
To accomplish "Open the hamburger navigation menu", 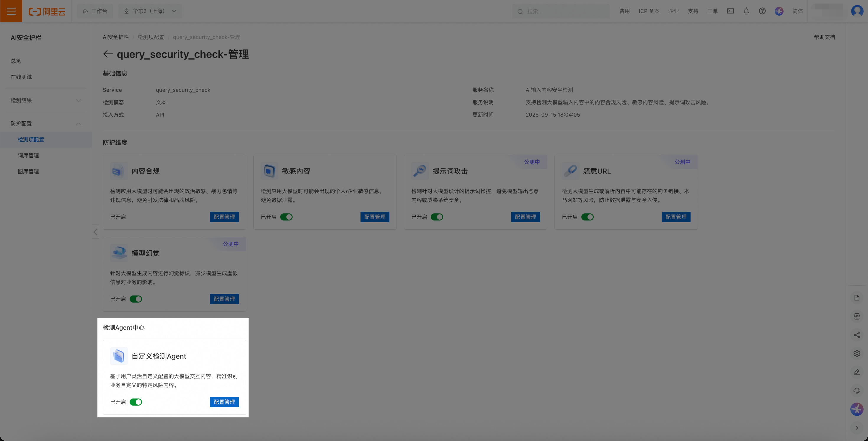I will (11, 11).
